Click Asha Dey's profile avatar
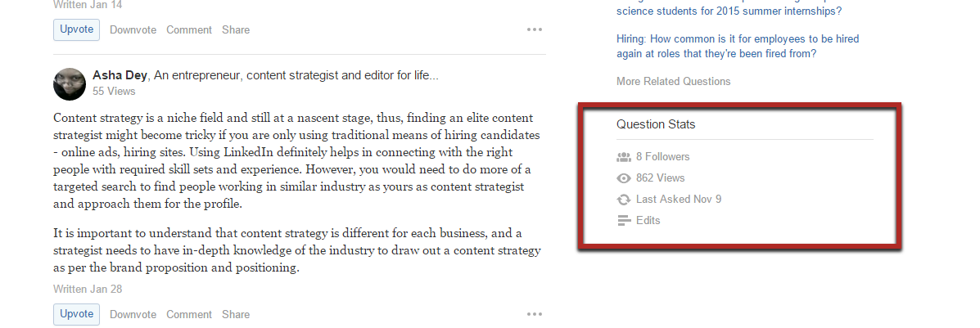 [x=70, y=84]
